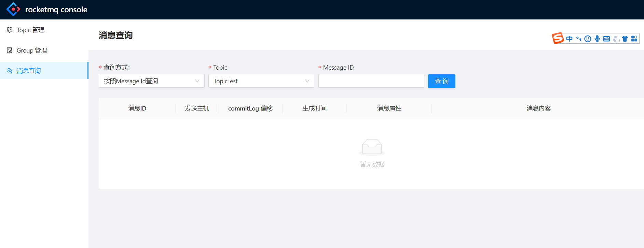644x248 pixels.
Task: Click the rocketmq console title text
Action: coord(56,10)
